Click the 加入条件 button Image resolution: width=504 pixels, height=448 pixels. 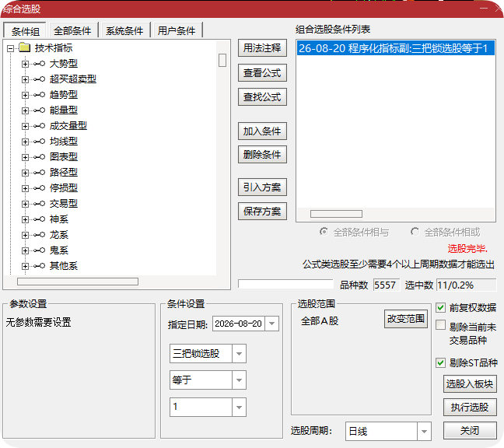[262, 131]
